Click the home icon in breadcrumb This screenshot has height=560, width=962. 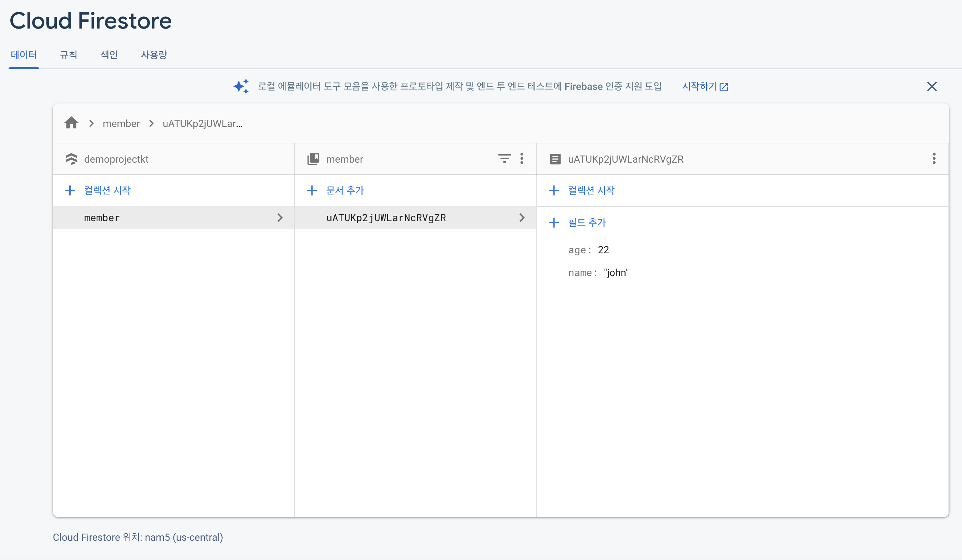pos(71,123)
